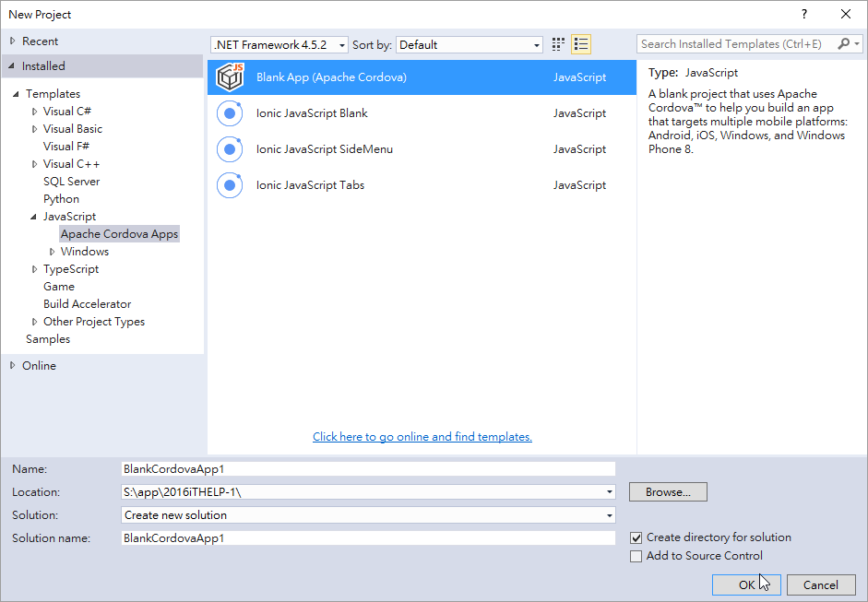Expand the Online section

(x=13, y=365)
